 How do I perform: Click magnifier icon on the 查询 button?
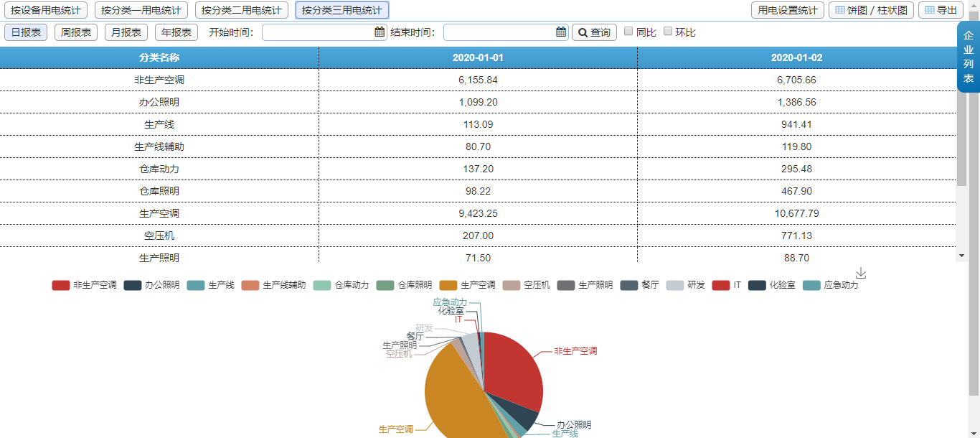583,32
